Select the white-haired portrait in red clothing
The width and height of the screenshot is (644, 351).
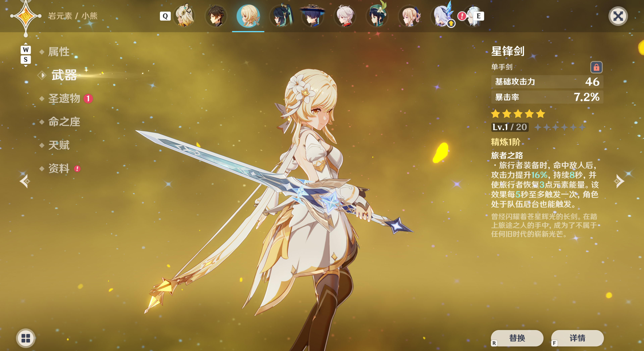tap(345, 16)
